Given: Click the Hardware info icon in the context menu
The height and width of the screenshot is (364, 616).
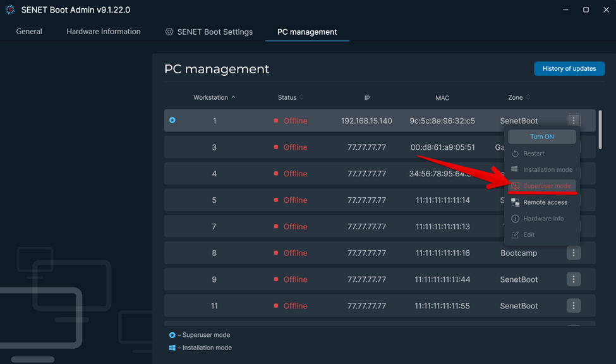Looking at the screenshot, I should coord(516,218).
